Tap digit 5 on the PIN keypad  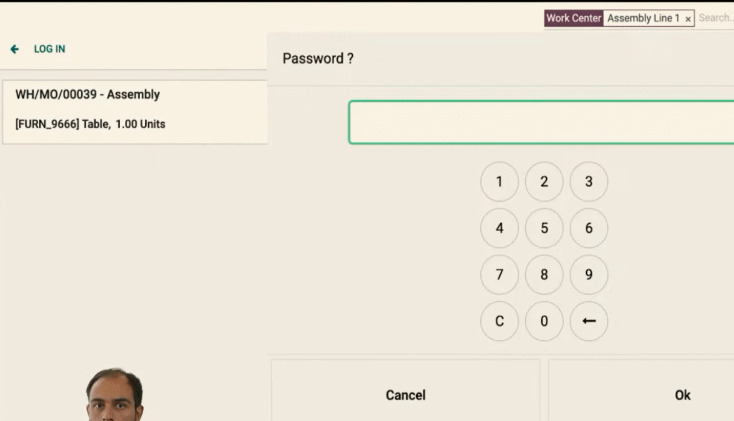[544, 228]
